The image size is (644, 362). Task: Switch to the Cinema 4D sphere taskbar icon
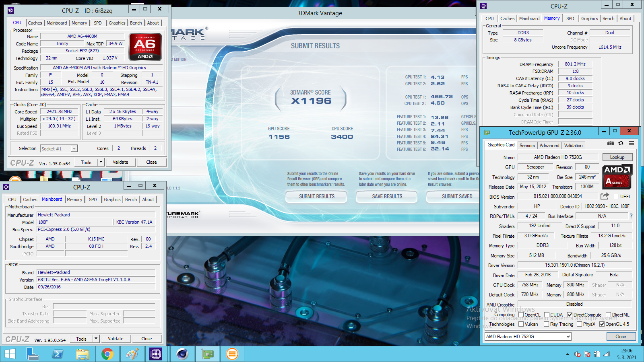coord(183,354)
